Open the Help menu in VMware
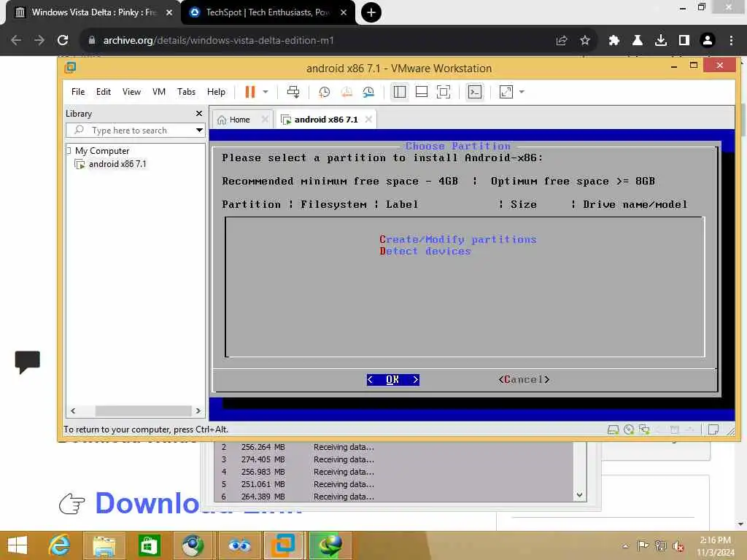This screenshot has width=747, height=560. (x=216, y=92)
